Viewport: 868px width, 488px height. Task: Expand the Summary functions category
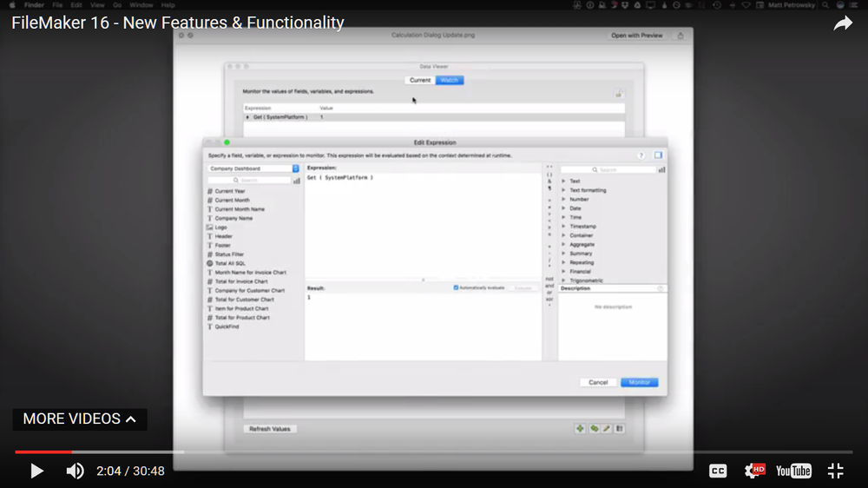point(563,254)
